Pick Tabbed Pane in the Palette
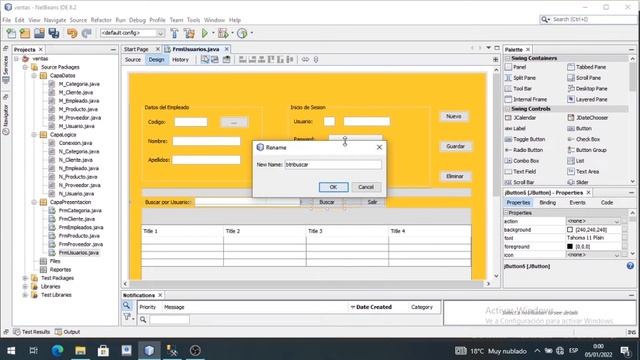Viewport: 640px width, 360px height. [x=587, y=67]
